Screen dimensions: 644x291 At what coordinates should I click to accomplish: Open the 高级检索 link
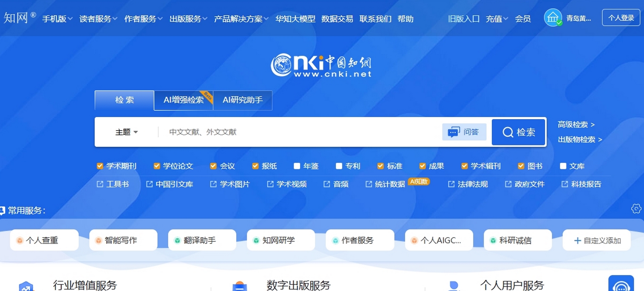[x=576, y=125]
